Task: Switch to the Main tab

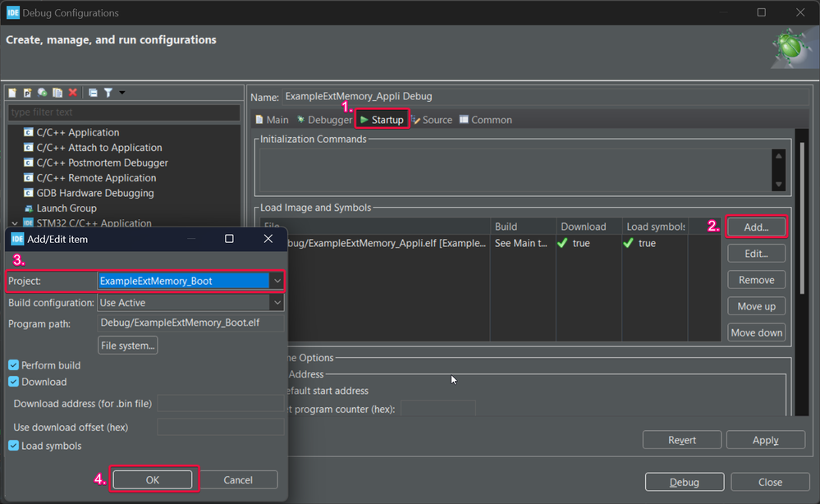Action: tap(272, 120)
